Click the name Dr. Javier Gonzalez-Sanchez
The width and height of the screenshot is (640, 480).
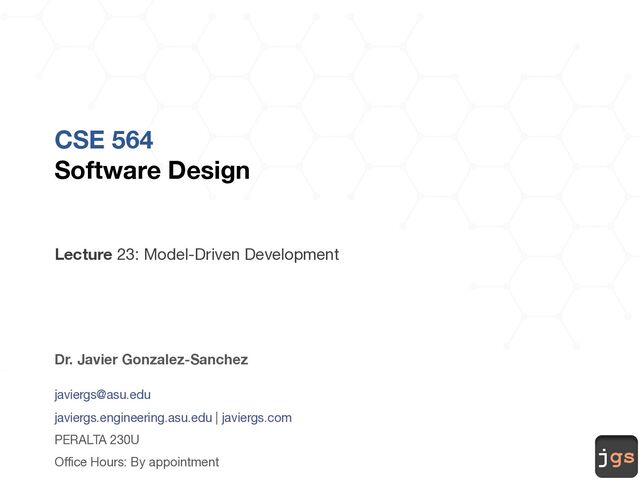151,360
